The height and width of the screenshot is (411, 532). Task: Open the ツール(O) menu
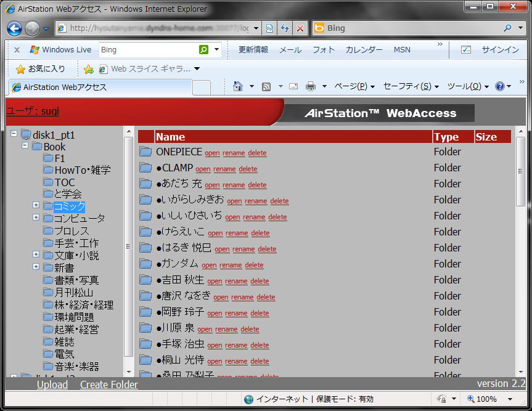pyautogui.click(x=467, y=87)
